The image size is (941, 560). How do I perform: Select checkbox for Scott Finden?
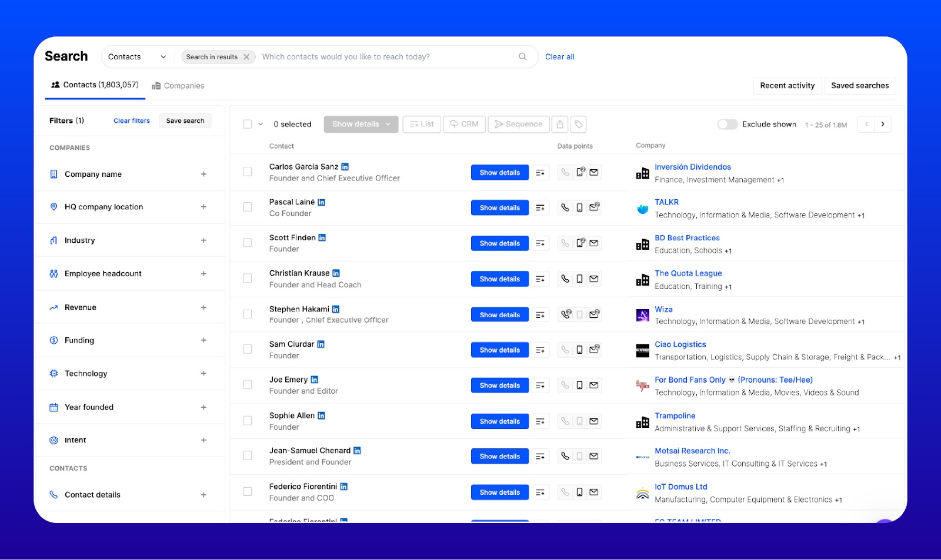click(x=248, y=243)
